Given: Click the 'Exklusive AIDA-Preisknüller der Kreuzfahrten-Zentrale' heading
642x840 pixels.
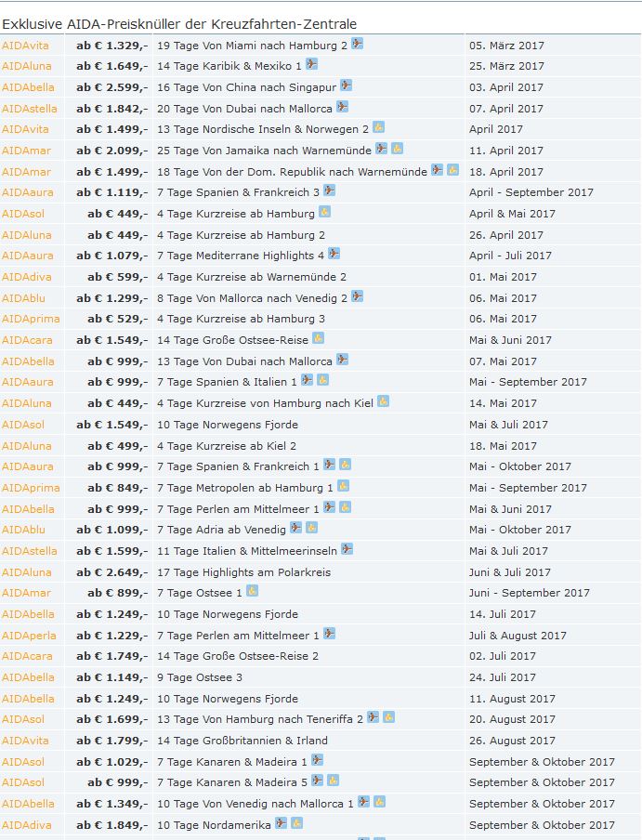Looking at the screenshot, I should (179, 24).
